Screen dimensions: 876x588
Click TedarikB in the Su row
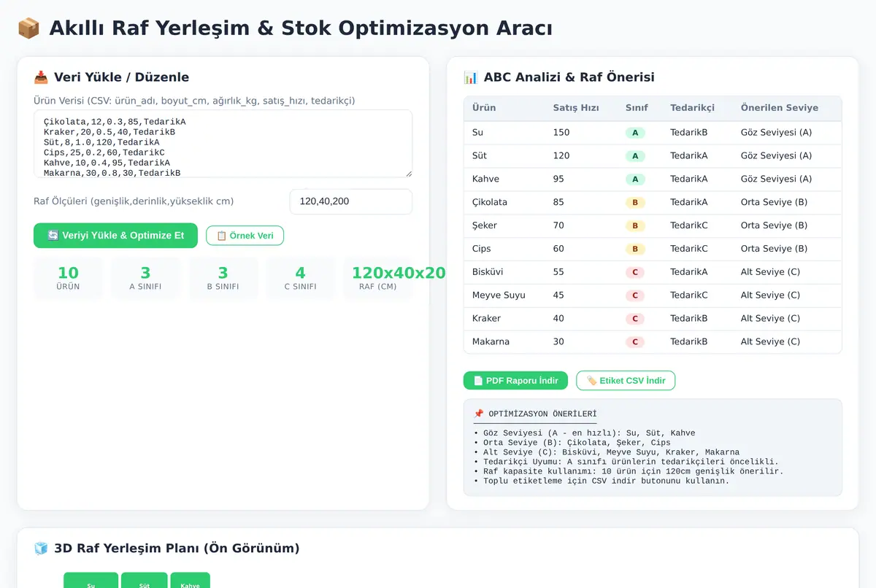(x=689, y=133)
